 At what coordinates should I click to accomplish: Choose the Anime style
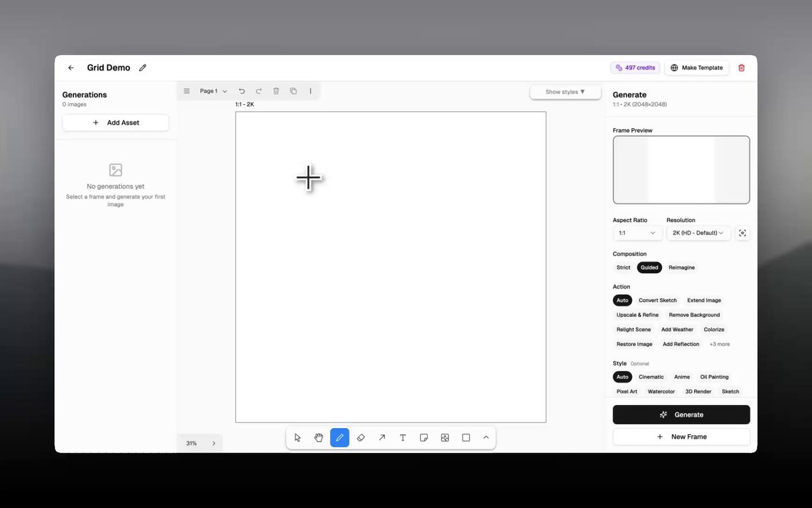(682, 377)
